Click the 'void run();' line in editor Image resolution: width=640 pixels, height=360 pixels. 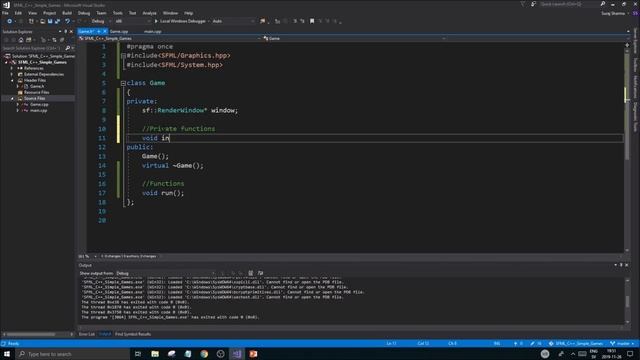click(163, 193)
